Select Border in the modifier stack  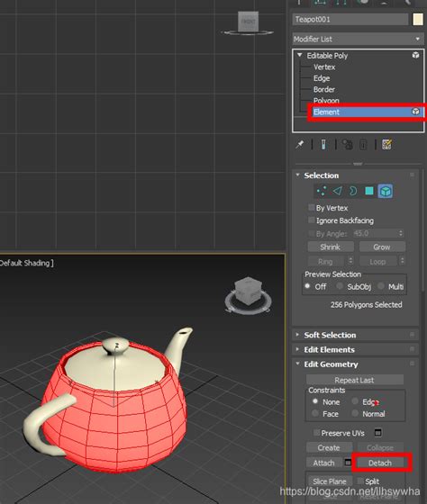(x=324, y=89)
